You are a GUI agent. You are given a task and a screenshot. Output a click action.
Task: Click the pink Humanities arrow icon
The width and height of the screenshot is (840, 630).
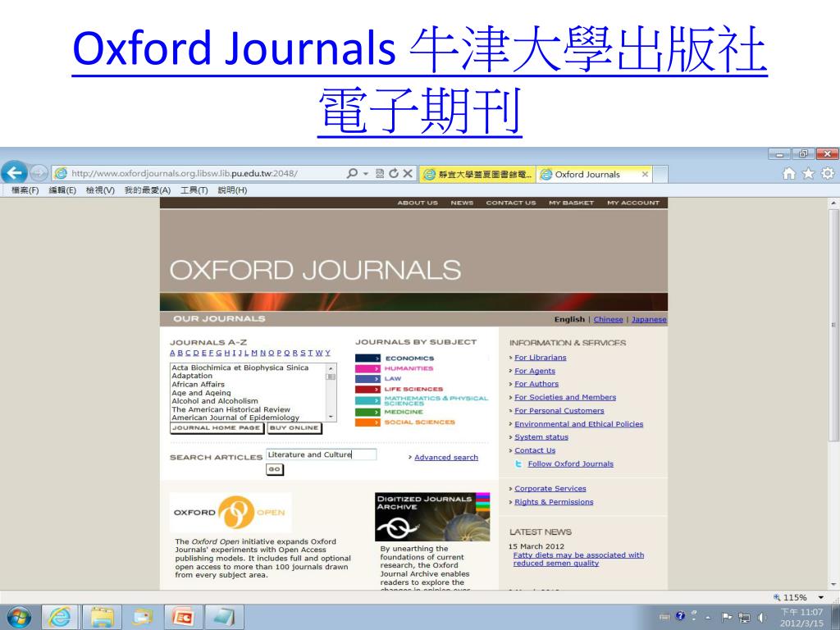click(368, 368)
